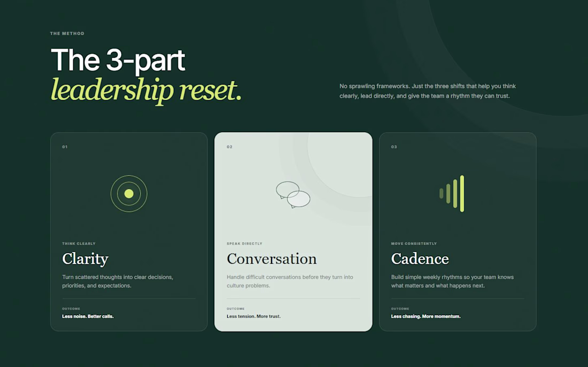Image resolution: width=588 pixels, height=367 pixels.
Task: Click the '02' card number
Action: [229, 147]
